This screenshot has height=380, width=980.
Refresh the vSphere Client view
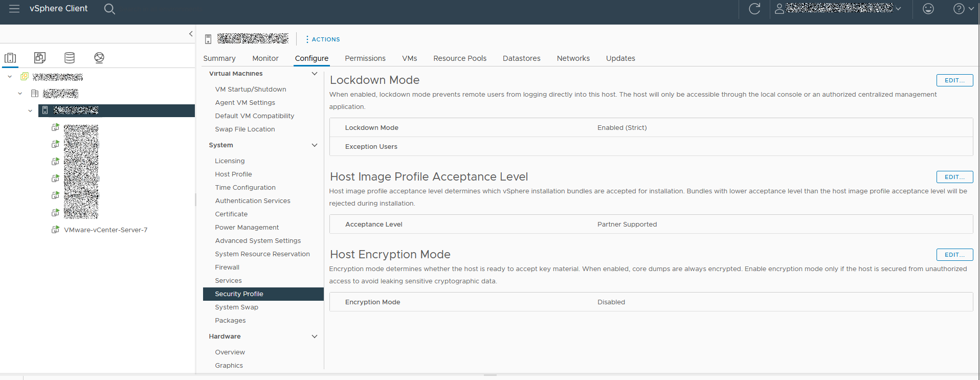pyautogui.click(x=754, y=9)
